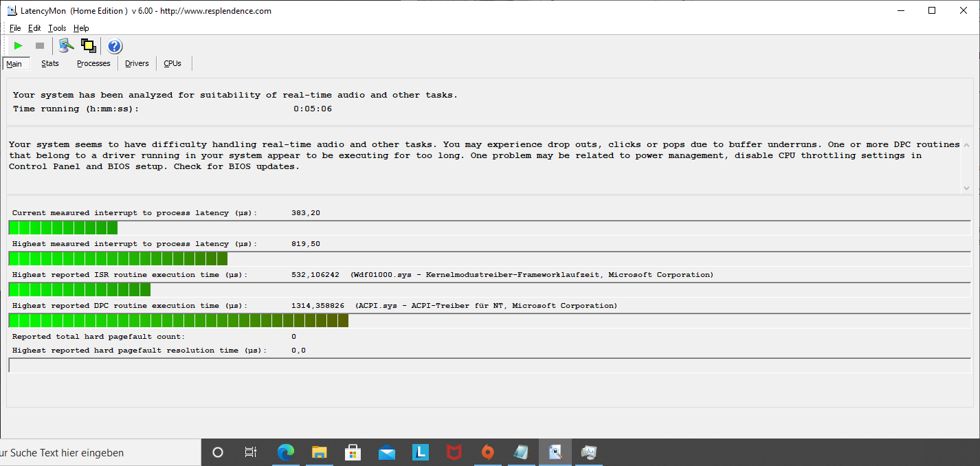Viewport: 980px width, 466px height.
Task: Click the analysis warning message text
Action: (485, 156)
